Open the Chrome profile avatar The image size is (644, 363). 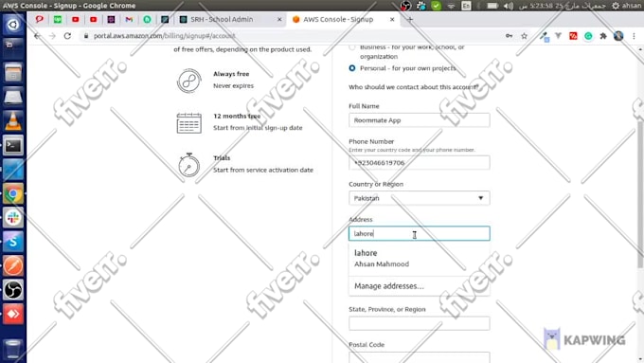click(618, 36)
